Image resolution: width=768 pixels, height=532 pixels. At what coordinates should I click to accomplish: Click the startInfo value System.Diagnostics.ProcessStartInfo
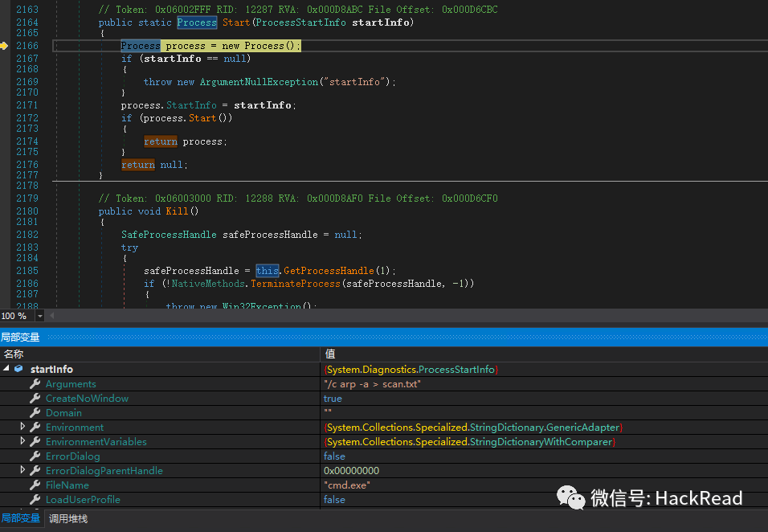tap(411, 370)
